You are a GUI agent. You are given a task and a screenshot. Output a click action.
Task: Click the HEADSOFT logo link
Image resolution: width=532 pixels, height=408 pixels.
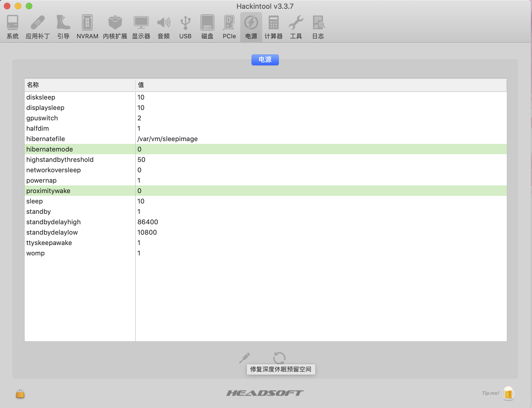coord(265,393)
